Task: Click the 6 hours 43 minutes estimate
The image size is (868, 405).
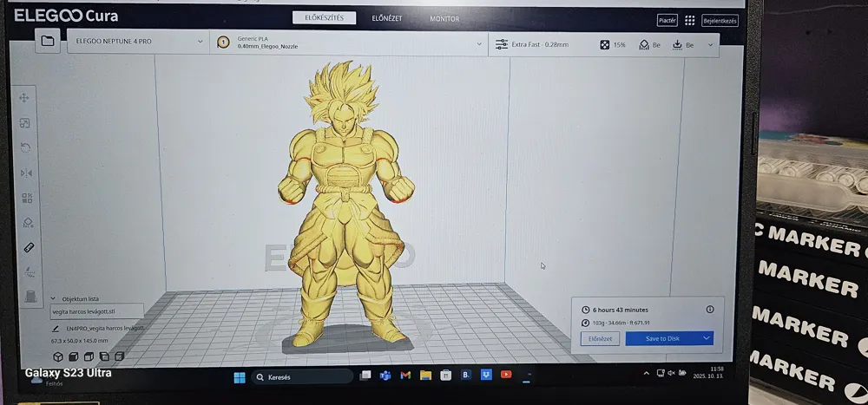Action: click(620, 310)
